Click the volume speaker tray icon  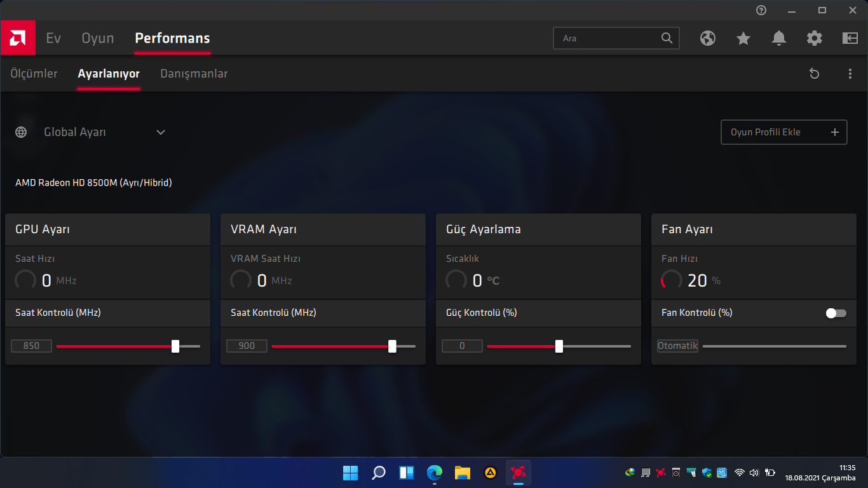pos(754,473)
